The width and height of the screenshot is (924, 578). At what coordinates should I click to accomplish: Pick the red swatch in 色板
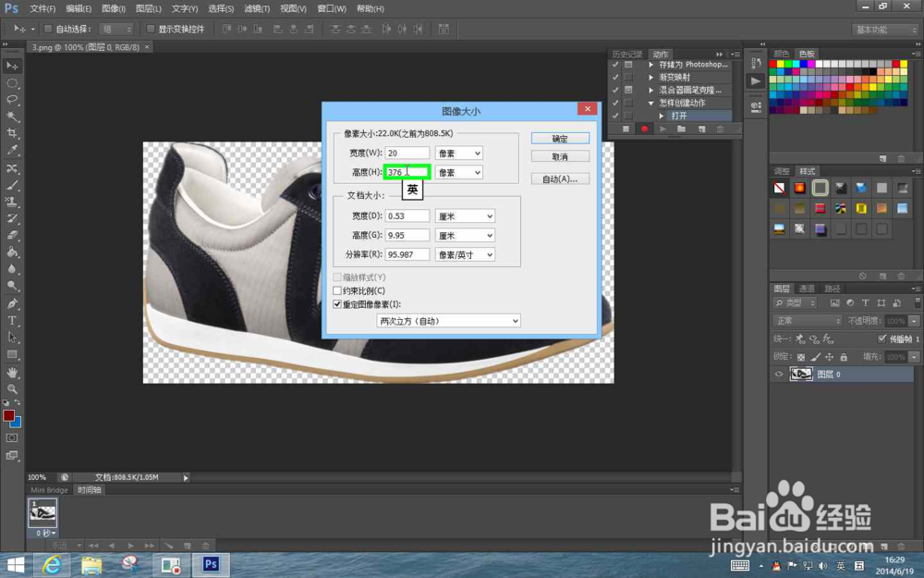point(773,64)
